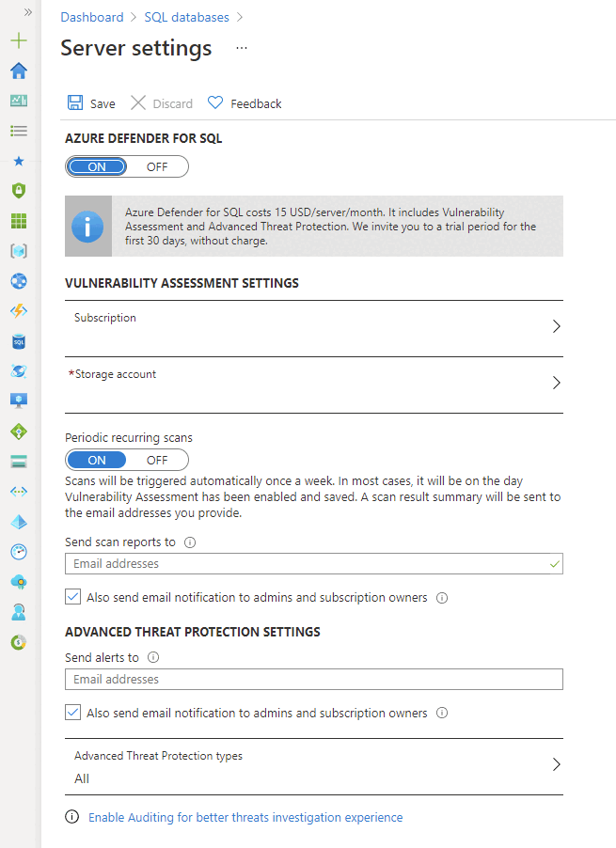Open Azure Cosmos DB planet icon
Image resolution: width=616 pixels, height=848 pixels.
tap(19, 371)
